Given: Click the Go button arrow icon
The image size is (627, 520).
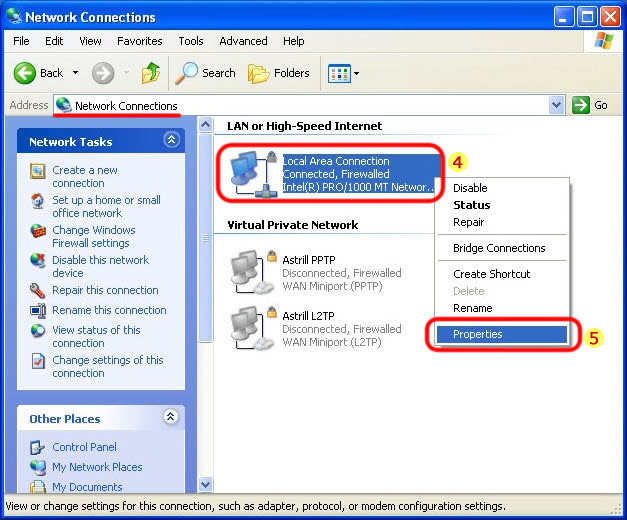Looking at the screenshot, I should click(582, 105).
